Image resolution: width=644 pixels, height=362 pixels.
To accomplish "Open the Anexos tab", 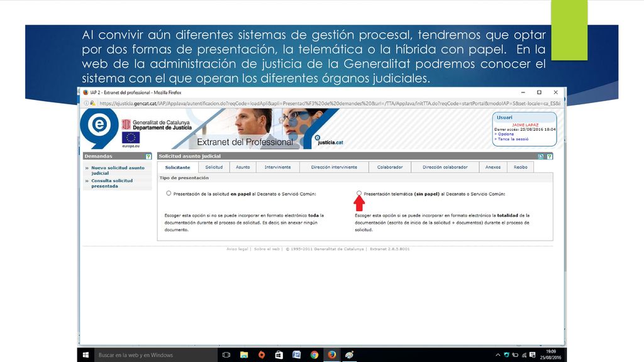I will pyautogui.click(x=493, y=167).
